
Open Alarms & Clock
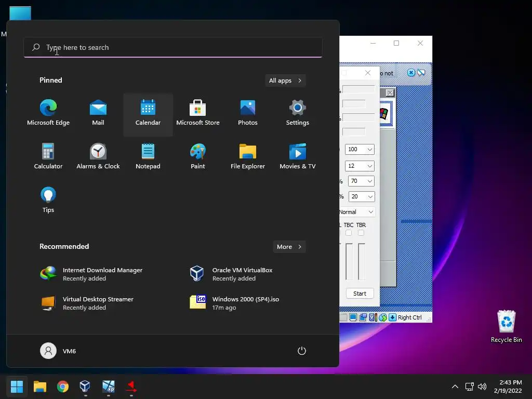point(98,157)
